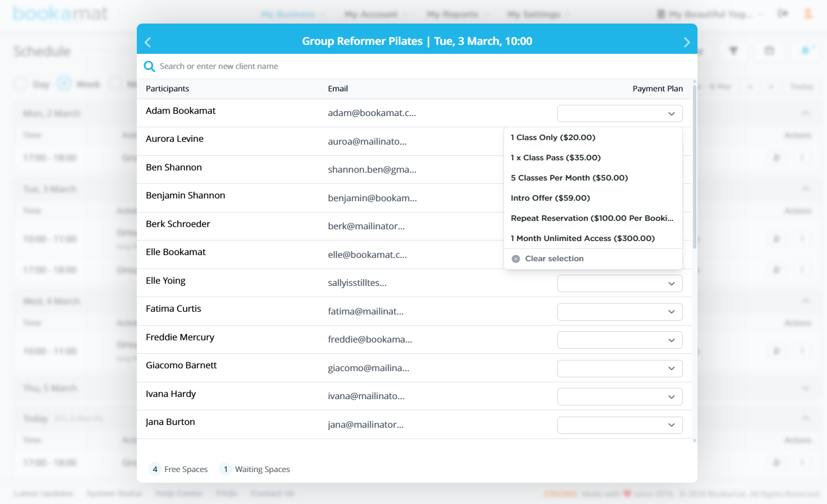Click the blurred logout icon in top bar
This screenshot has width=827, height=504.
click(x=783, y=13)
